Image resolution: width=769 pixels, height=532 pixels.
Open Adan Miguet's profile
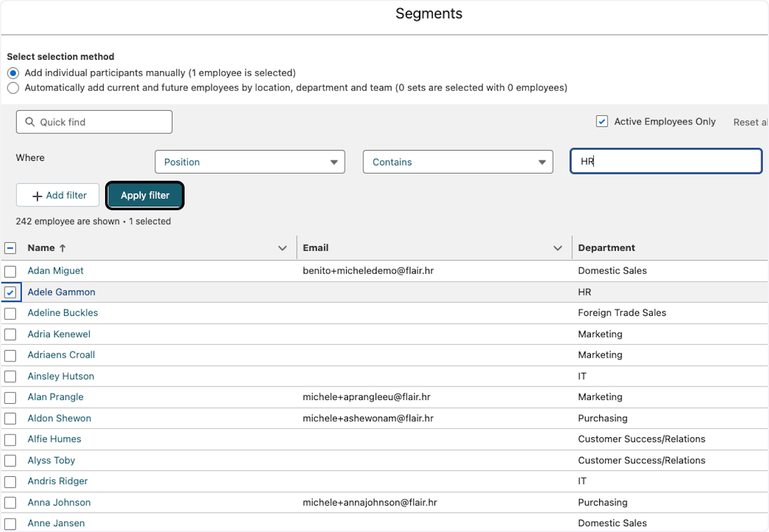pyautogui.click(x=55, y=270)
